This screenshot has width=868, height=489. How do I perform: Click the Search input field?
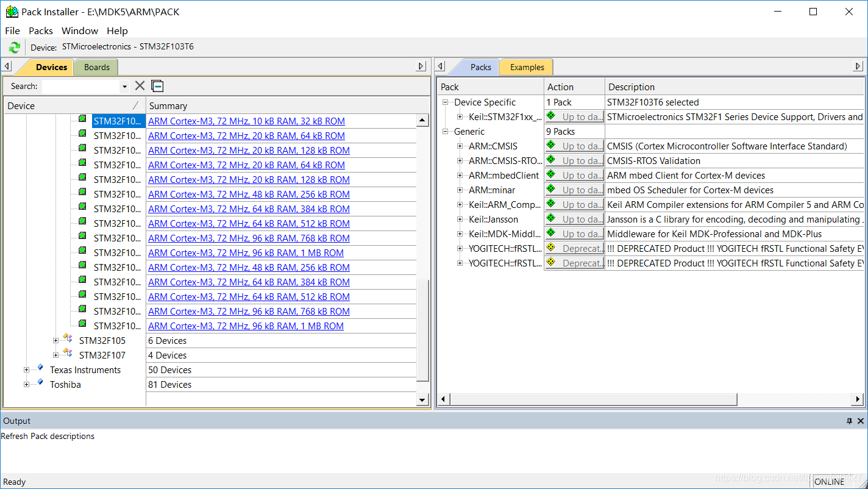(x=80, y=87)
